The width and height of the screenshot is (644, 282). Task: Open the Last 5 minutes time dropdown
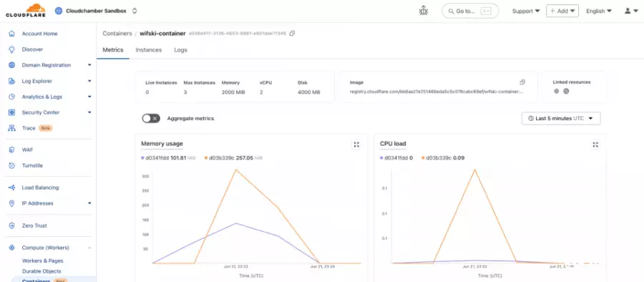tap(561, 118)
